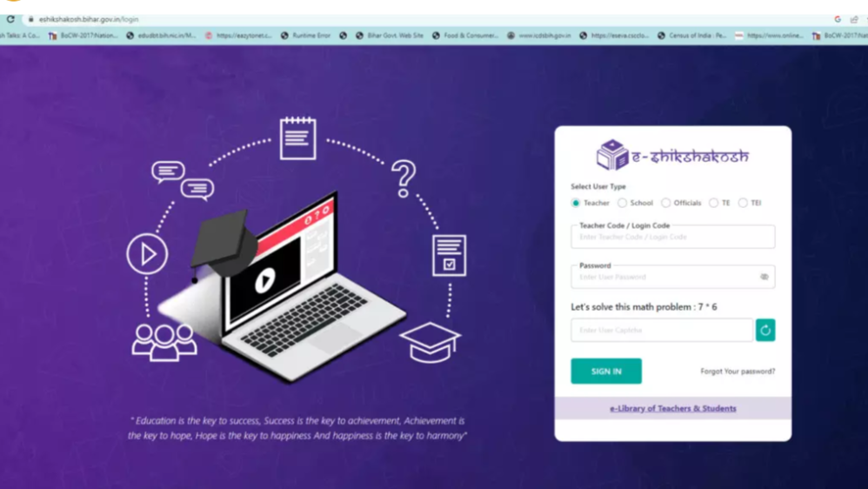Click the site lock icon beside the URL
Screen dimensions: 868x489
[x=31, y=19]
